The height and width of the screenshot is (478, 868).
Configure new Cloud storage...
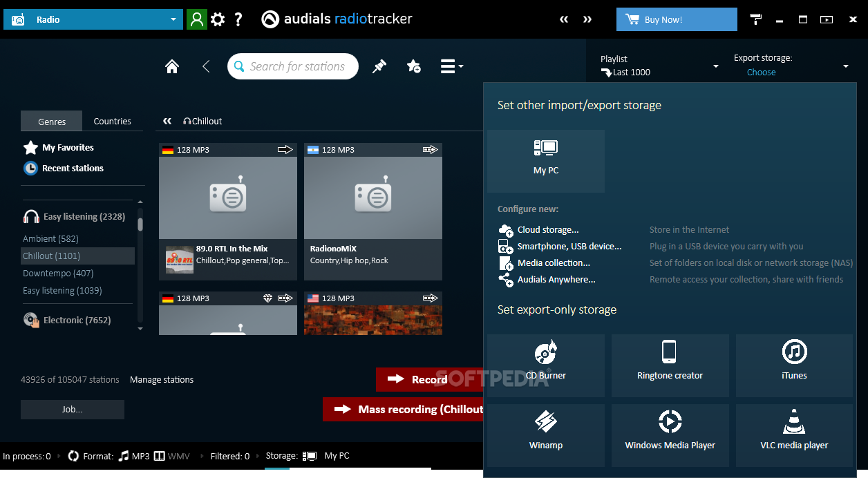click(539, 229)
